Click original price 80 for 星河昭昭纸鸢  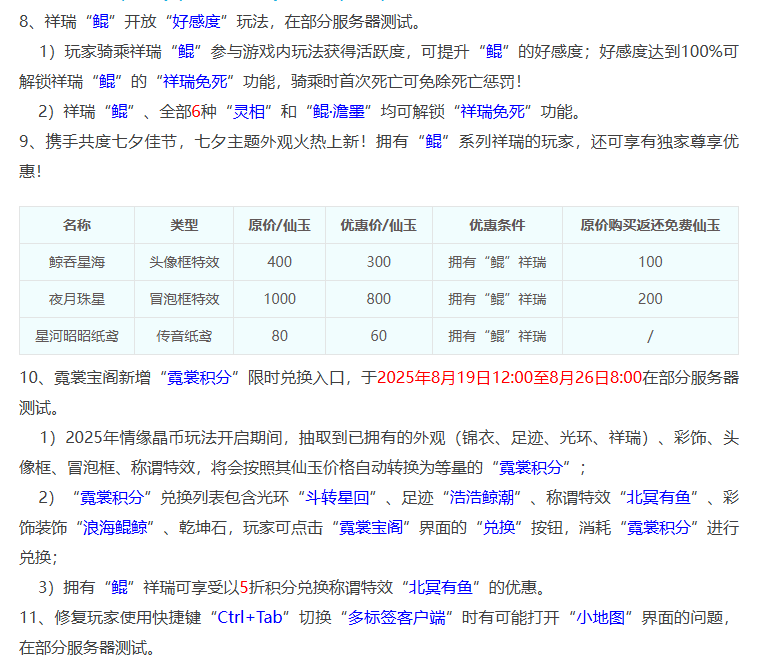(279, 336)
